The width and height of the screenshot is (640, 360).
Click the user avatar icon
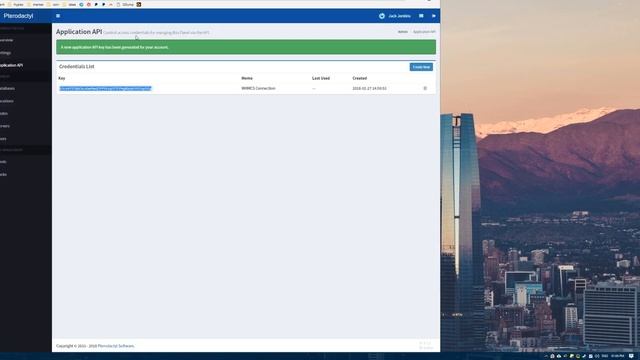pos(382,16)
